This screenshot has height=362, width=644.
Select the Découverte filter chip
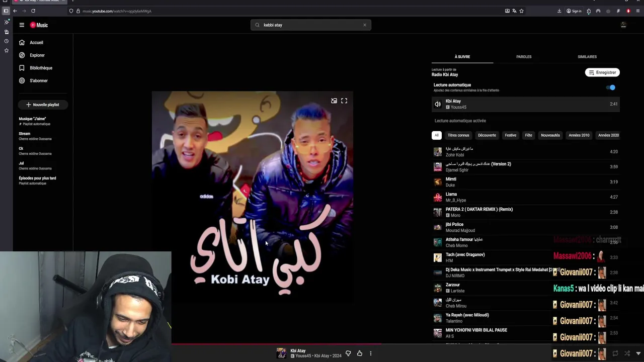(x=487, y=135)
